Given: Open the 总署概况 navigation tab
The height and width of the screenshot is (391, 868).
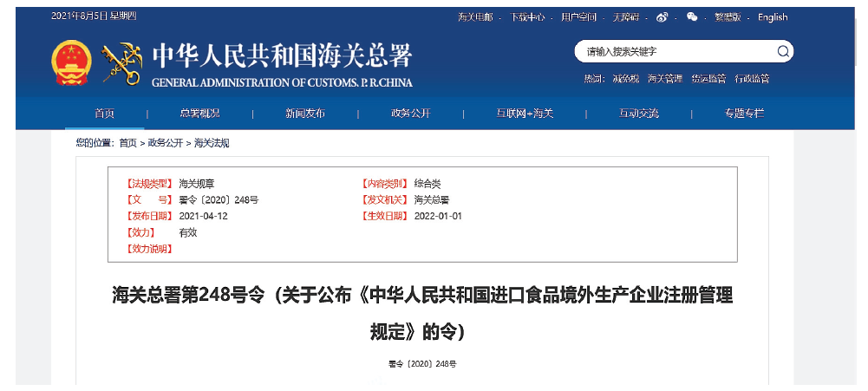Looking at the screenshot, I should point(199,114).
